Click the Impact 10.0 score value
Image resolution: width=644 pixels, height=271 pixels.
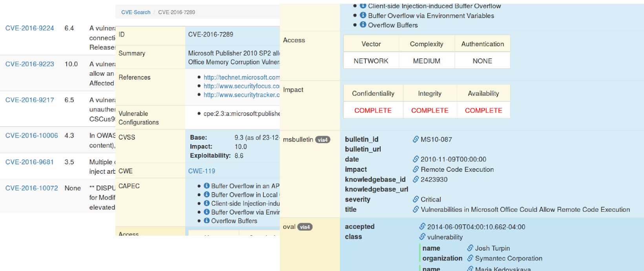241,147
